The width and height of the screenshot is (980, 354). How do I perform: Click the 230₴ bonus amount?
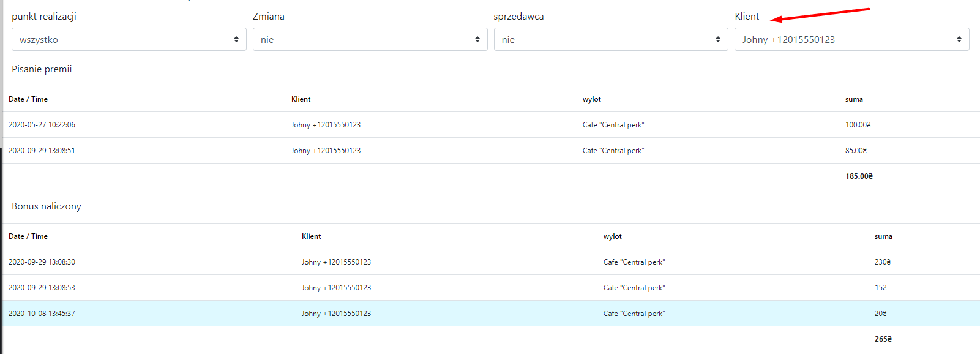click(x=882, y=262)
